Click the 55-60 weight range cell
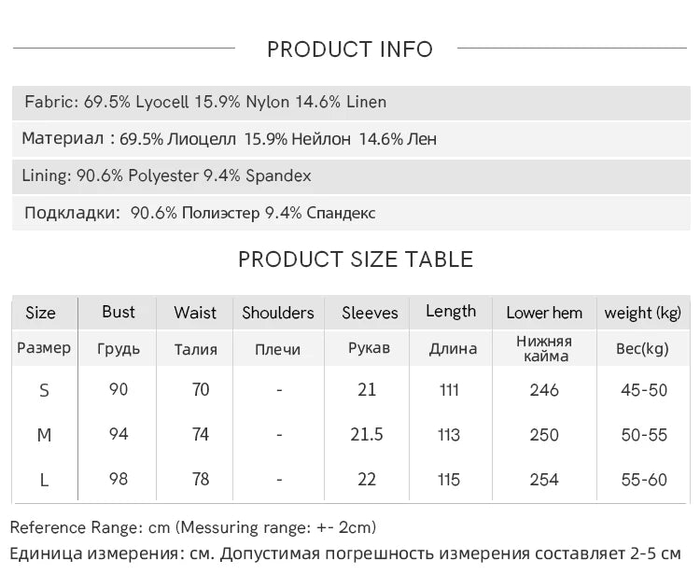The height and width of the screenshot is (588, 700). point(644,480)
